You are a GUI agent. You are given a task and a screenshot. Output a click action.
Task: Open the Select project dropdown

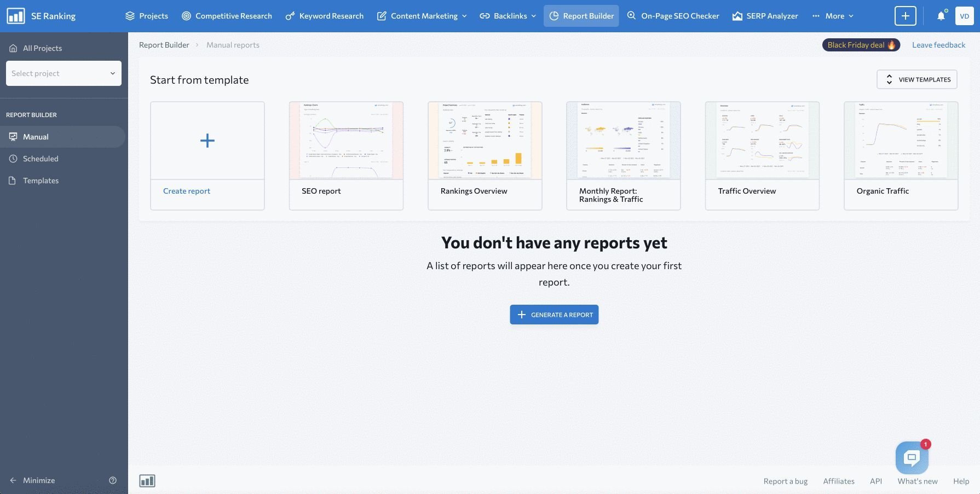(64, 73)
